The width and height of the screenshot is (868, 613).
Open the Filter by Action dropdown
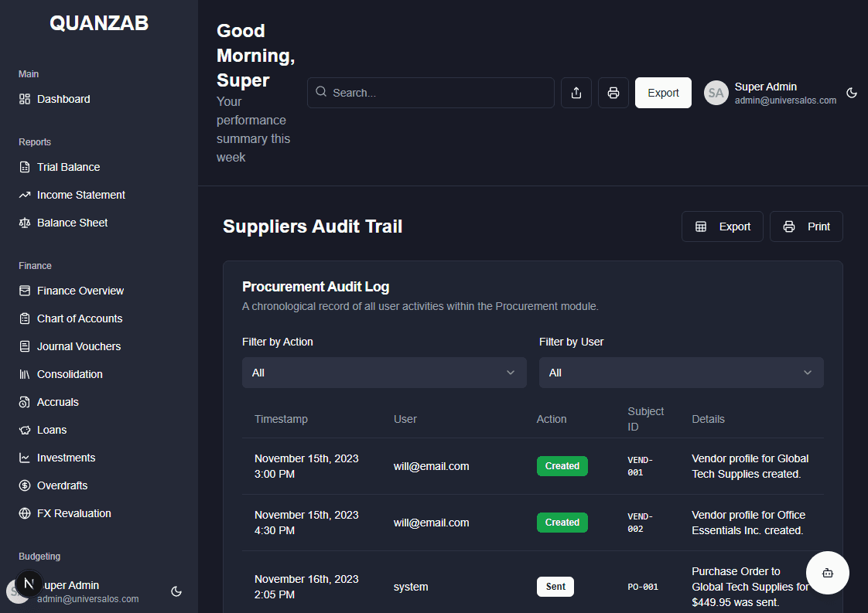pos(384,373)
